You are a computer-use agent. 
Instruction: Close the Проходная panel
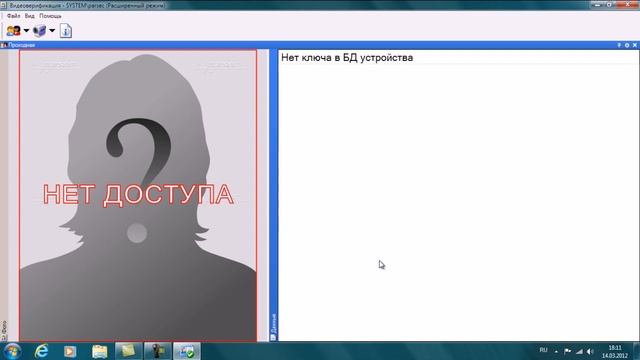coord(635,45)
